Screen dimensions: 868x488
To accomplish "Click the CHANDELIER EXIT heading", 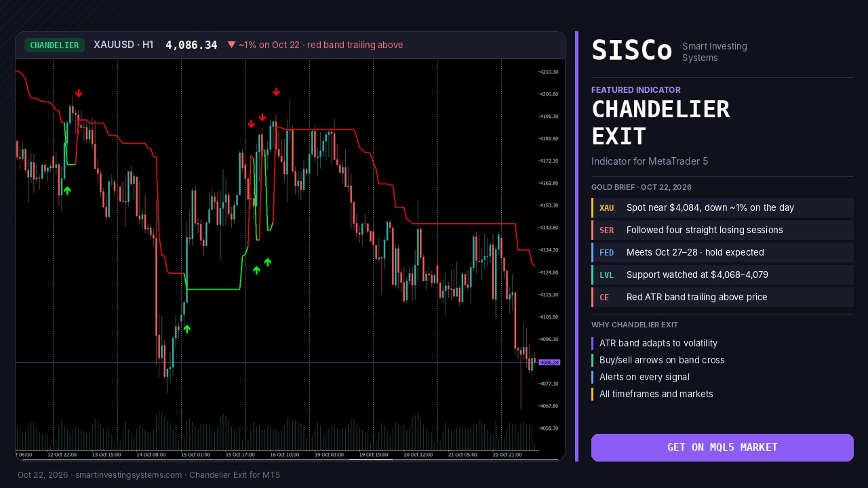I will [x=660, y=123].
